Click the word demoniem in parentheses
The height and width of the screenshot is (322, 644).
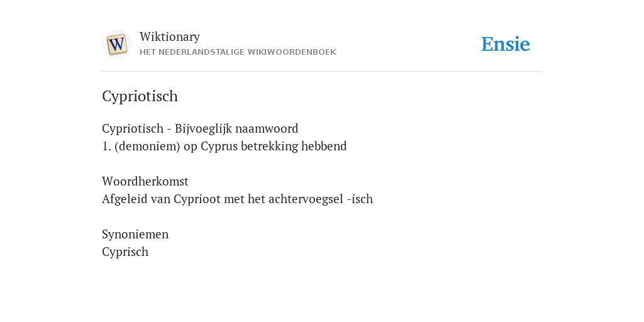[x=147, y=146]
